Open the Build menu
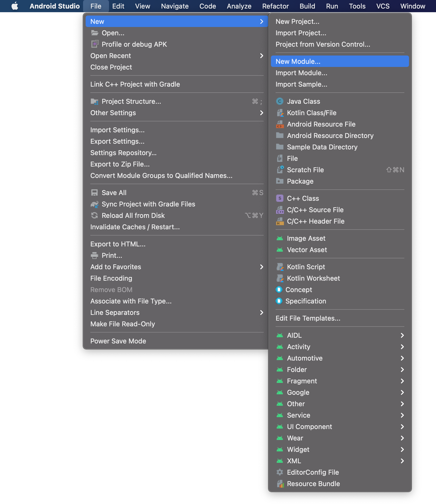This screenshot has height=504, width=436. pos(307,6)
